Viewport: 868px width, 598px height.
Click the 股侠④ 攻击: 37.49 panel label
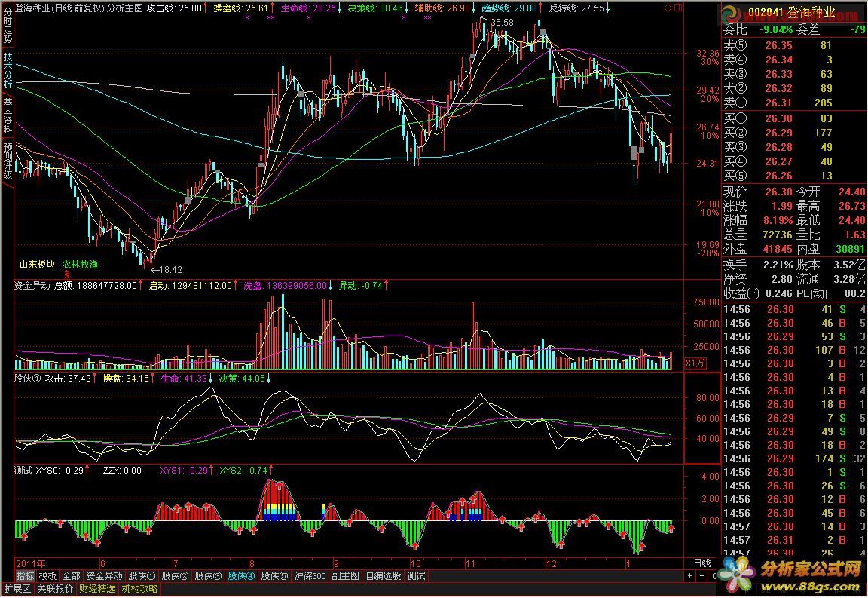(55, 379)
